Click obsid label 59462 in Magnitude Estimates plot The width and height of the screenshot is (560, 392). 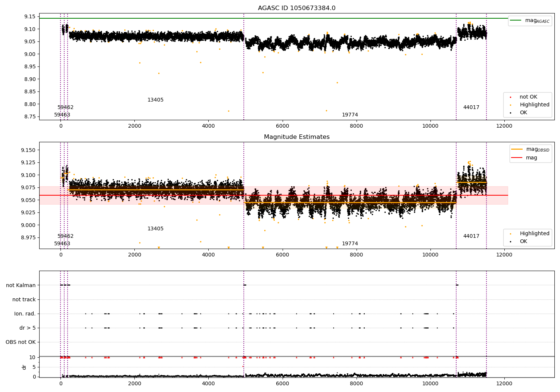tap(65, 236)
